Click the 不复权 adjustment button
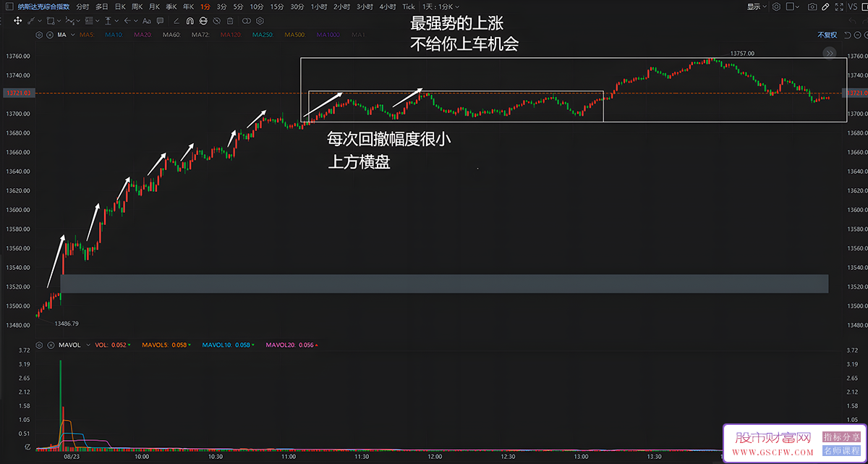 827,35
